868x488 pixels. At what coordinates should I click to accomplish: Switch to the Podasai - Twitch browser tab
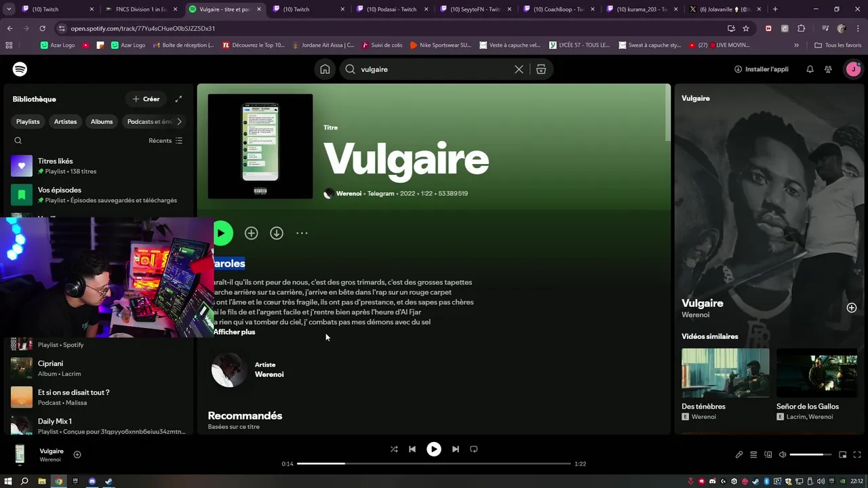pos(392,9)
